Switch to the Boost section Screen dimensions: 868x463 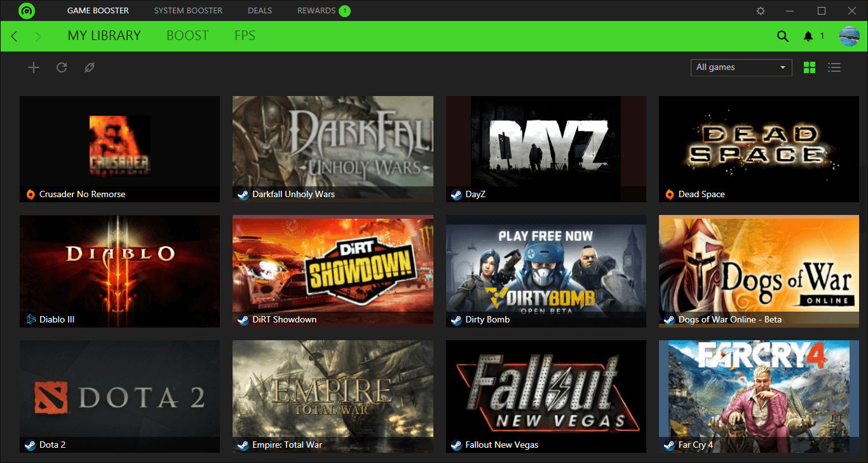[187, 36]
